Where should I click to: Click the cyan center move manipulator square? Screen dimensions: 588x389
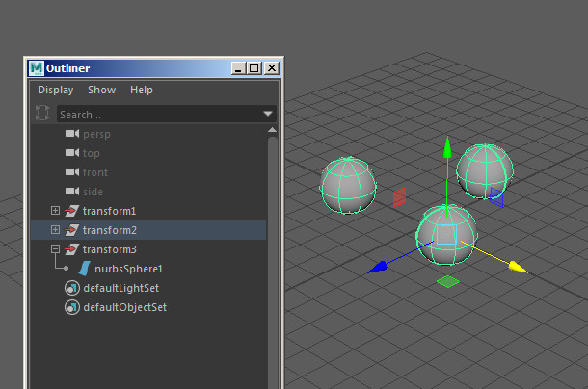click(x=446, y=235)
